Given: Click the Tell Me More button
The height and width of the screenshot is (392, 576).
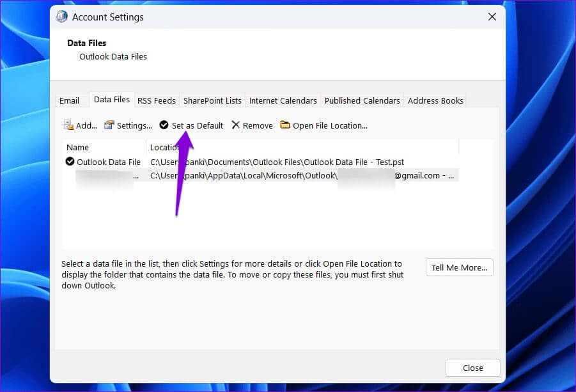Looking at the screenshot, I should click(459, 267).
